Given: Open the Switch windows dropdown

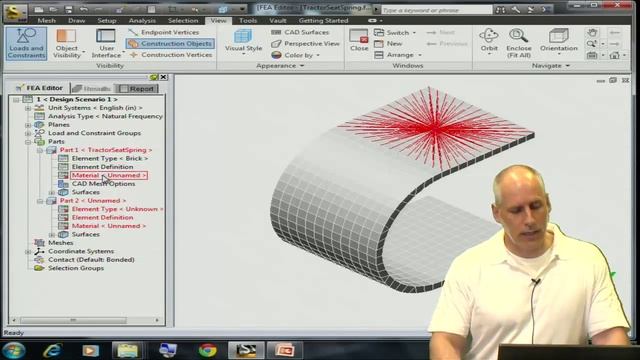Looking at the screenshot, I should 395,32.
